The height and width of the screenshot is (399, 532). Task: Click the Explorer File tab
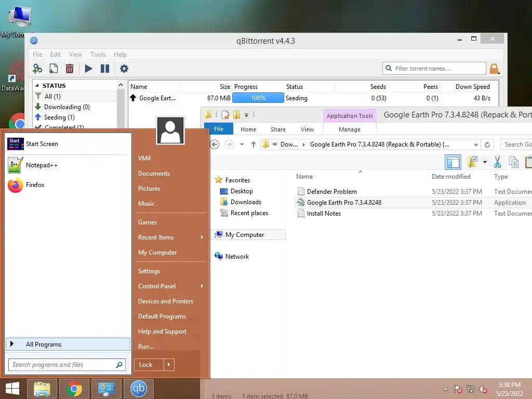pos(219,129)
